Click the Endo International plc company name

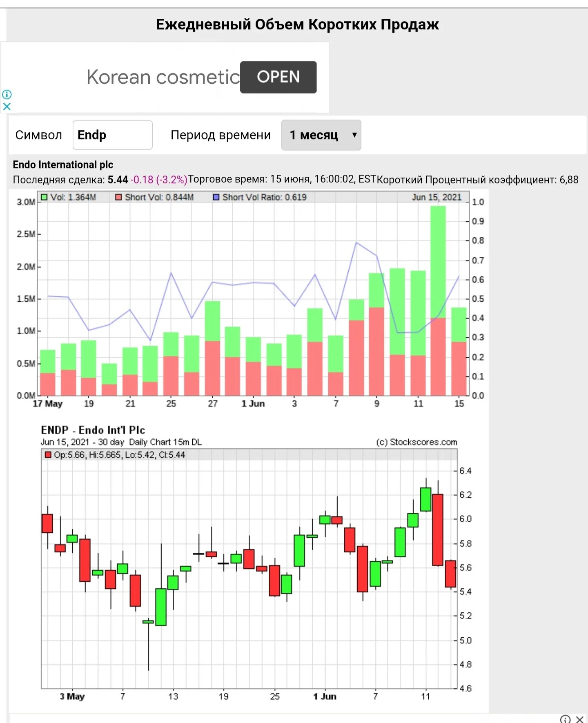63,165
